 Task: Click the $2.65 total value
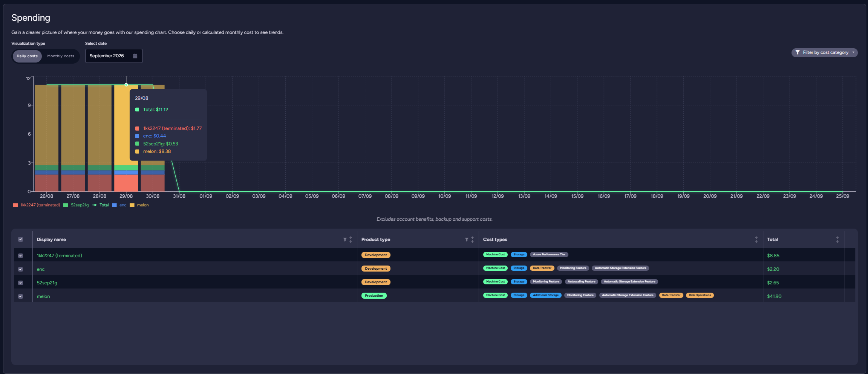point(773,283)
